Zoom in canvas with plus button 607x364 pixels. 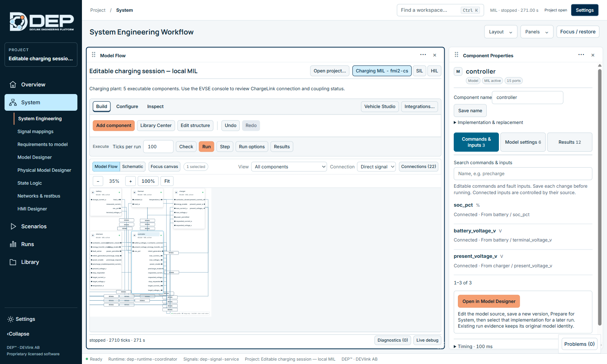coord(131,181)
